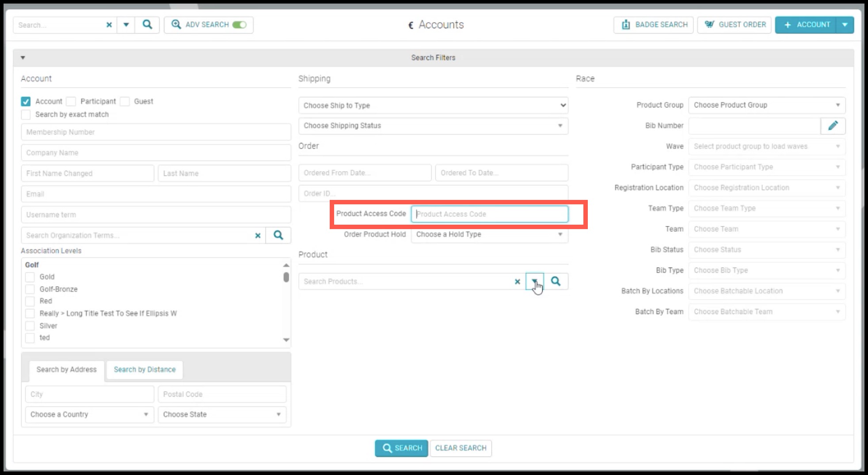Image resolution: width=868 pixels, height=475 pixels.
Task: Open Choose Participant Type dropdown
Action: [x=767, y=167]
